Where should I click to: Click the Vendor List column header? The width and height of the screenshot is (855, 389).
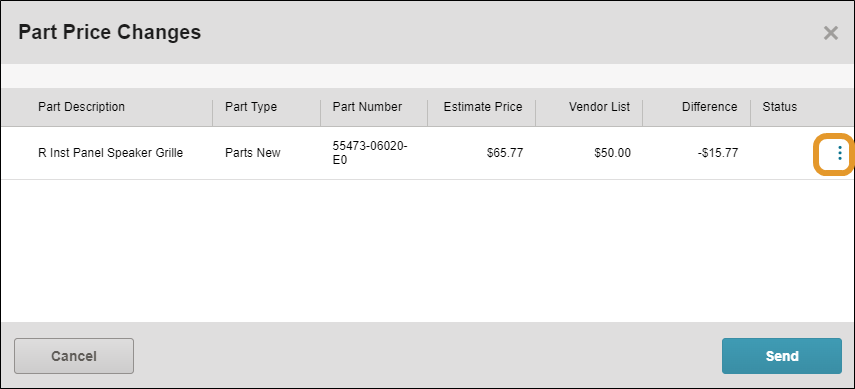(599, 107)
